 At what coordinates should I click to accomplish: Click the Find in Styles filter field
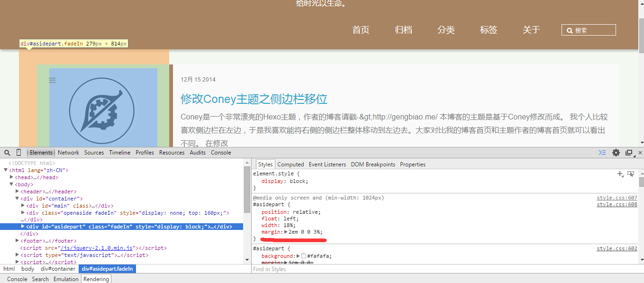(x=444, y=269)
